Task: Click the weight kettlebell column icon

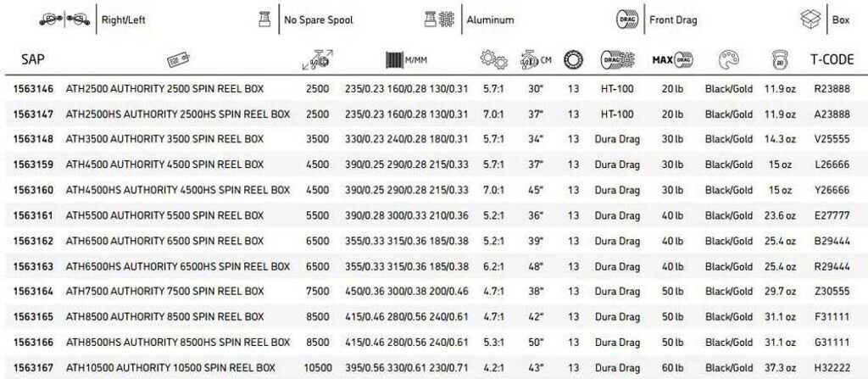Action: (779, 60)
